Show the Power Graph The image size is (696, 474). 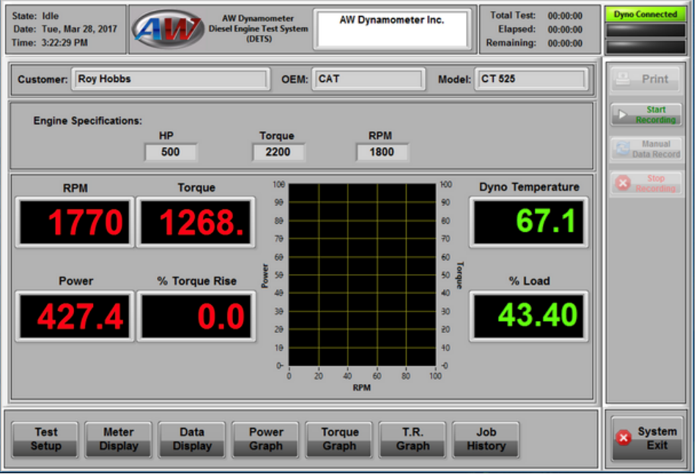266,439
